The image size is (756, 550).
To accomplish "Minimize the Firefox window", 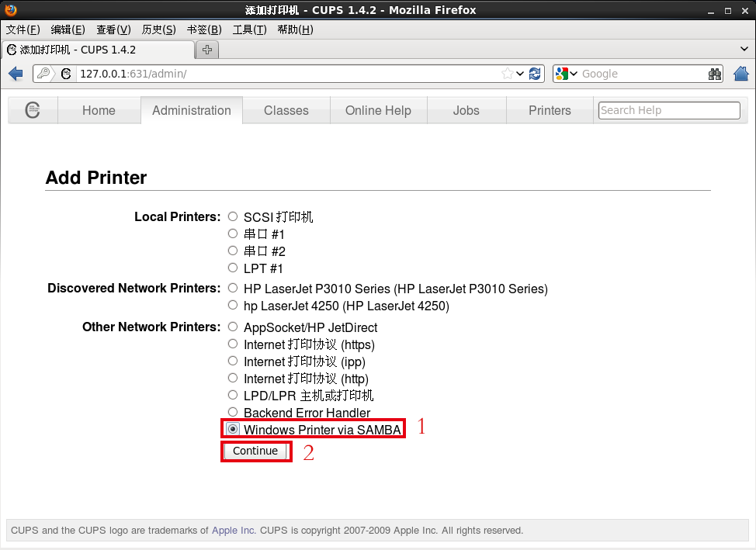I will [711, 11].
